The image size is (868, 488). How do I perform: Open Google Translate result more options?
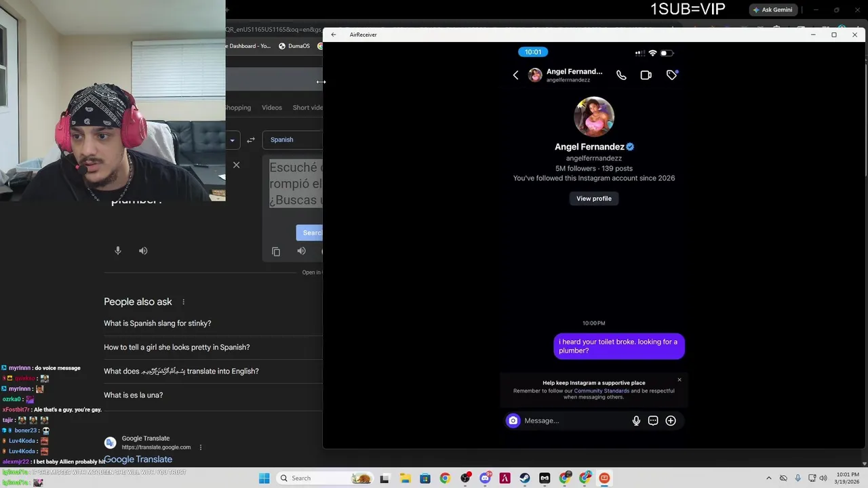[x=200, y=447]
